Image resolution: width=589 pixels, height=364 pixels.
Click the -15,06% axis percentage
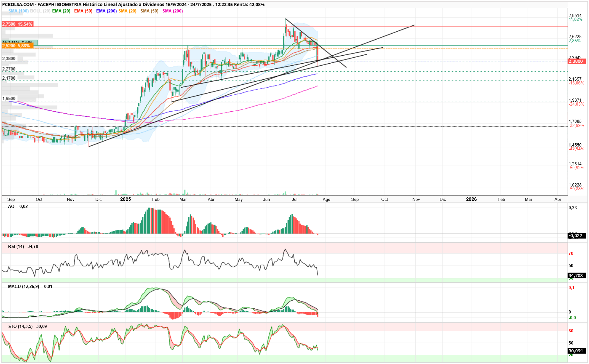[577, 83]
